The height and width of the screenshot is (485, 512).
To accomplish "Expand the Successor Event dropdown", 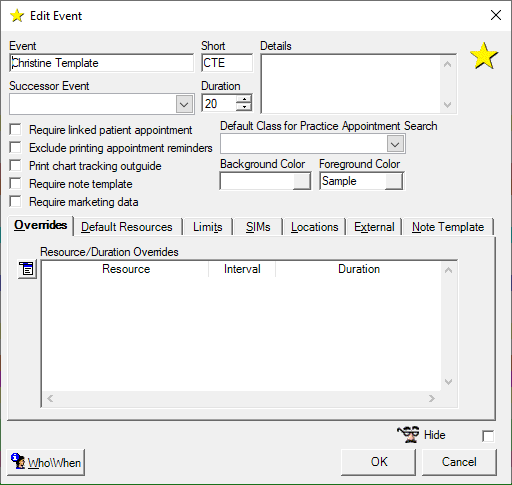I will click(184, 104).
